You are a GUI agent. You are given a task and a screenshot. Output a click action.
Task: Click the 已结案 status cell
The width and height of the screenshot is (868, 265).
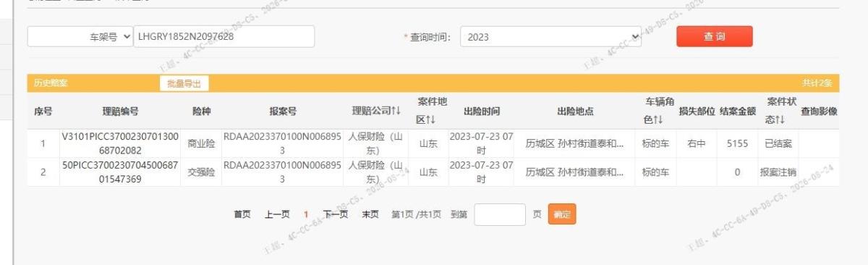[x=778, y=143]
